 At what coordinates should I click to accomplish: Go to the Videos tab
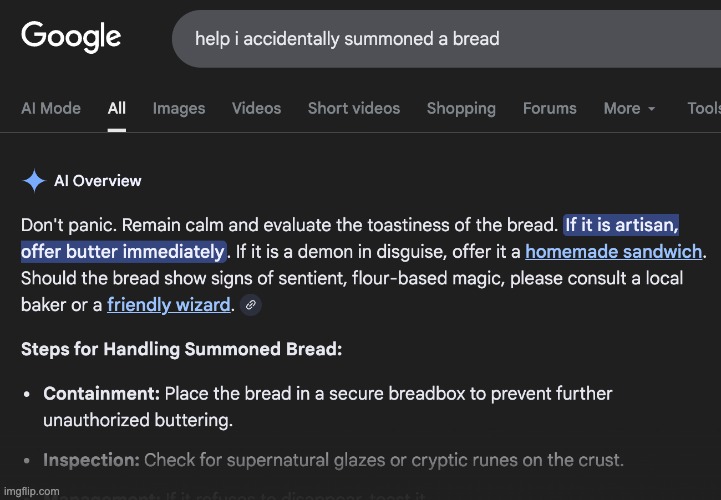256,109
